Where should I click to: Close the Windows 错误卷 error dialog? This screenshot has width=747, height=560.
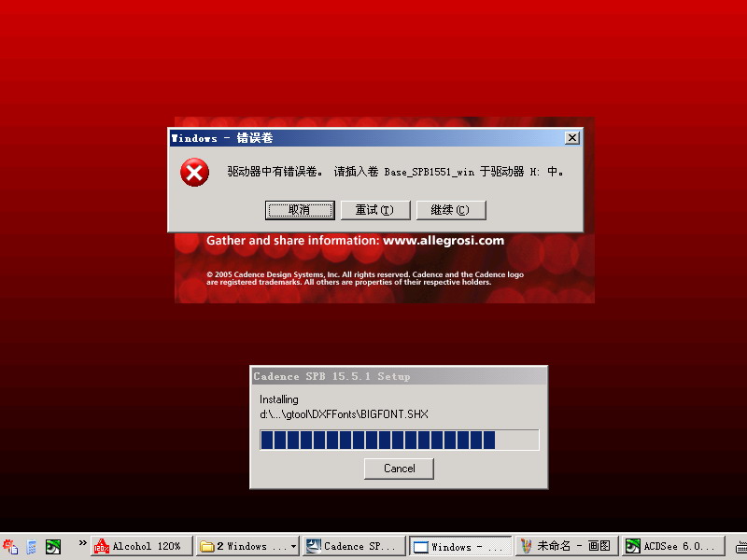click(571, 138)
